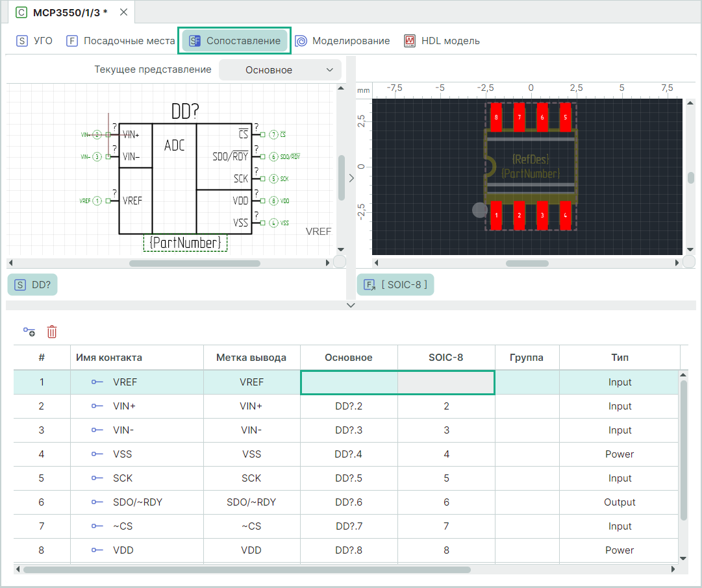Select the VDD pin row in the table

122,550
